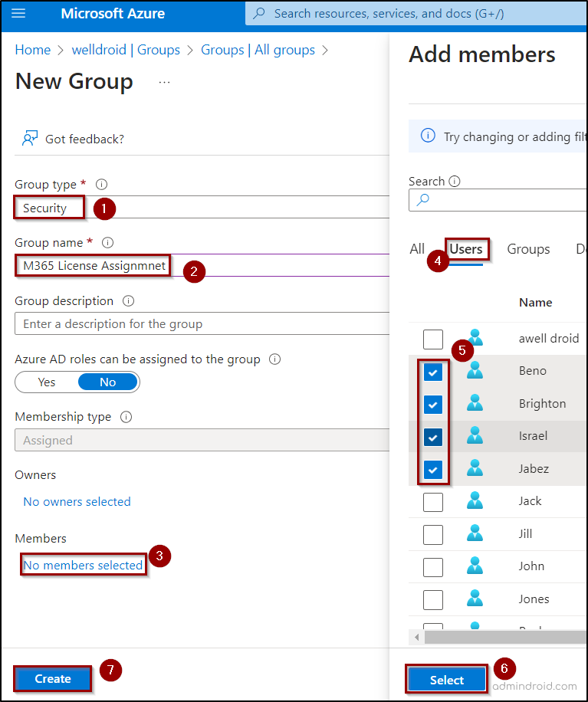Check the John checkbox
This screenshot has width=588, height=702.
432,567
